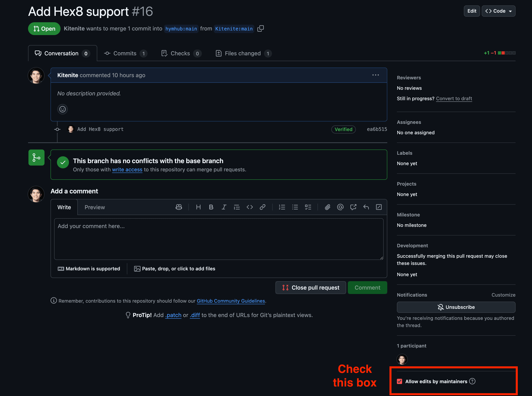Image resolution: width=532 pixels, height=396 pixels.
Task: Click the Convert to draft link
Action: tap(454, 99)
